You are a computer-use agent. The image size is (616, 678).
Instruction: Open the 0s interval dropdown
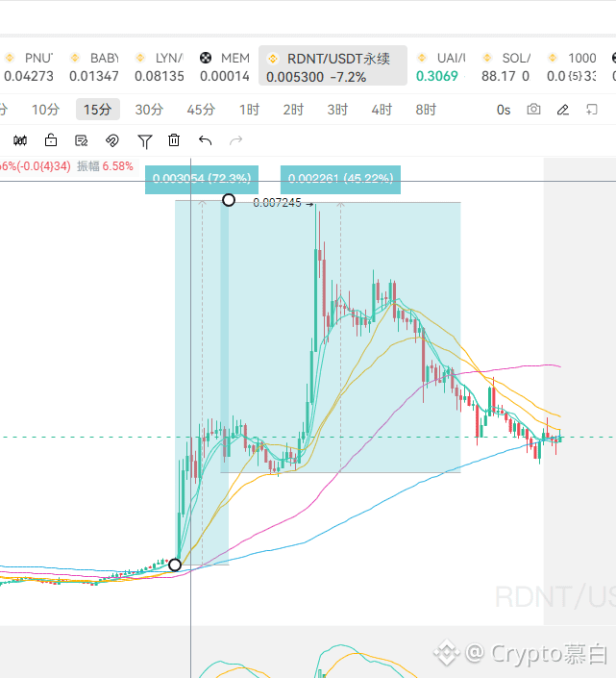click(x=504, y=110)
